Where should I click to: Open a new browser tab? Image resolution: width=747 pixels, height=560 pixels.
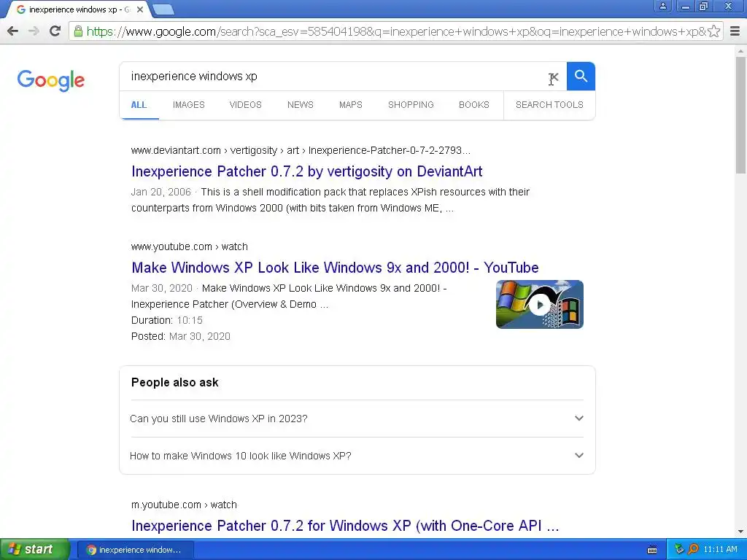click(163, 9)
